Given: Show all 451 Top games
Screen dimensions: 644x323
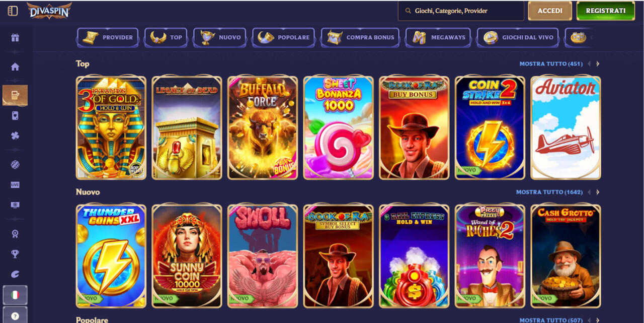Looking at the screenshot, I should pos(551,64).
